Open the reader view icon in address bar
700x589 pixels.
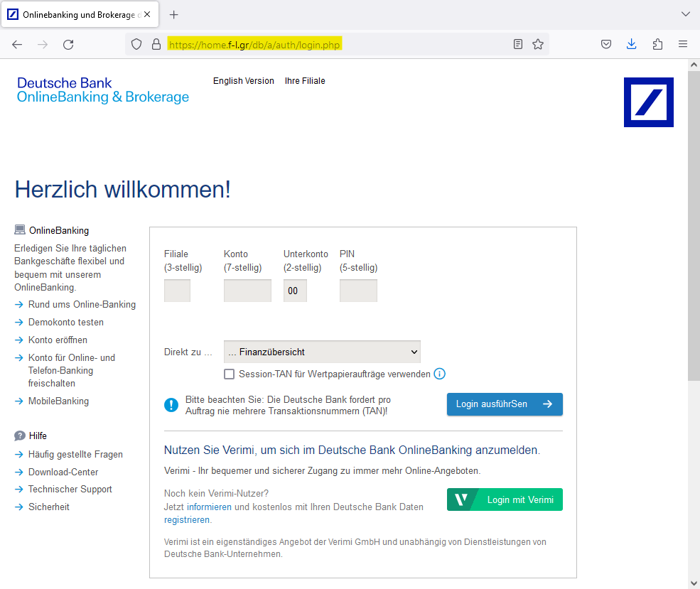click(x=518, y=44)
